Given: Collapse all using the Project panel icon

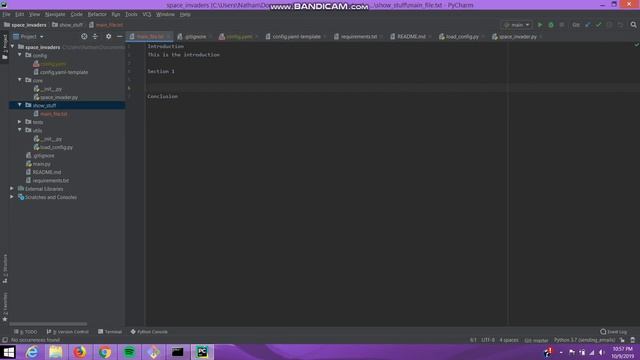Looking at the screenshot, I should coord(95,36).
